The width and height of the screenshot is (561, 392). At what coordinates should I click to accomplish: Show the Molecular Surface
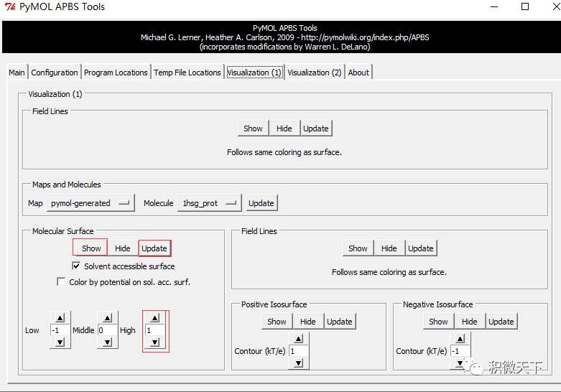91,248
